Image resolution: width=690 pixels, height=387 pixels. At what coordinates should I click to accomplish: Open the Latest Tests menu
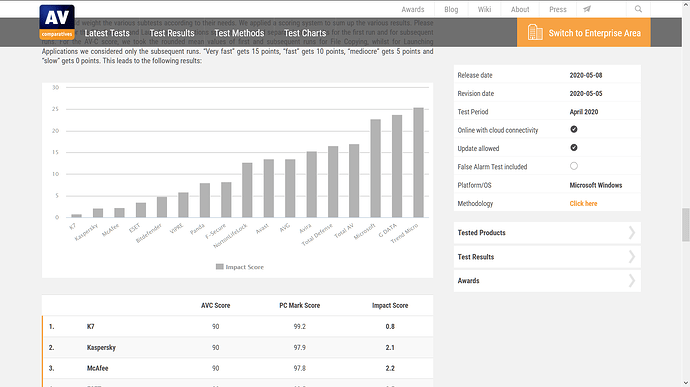[107, 33]
